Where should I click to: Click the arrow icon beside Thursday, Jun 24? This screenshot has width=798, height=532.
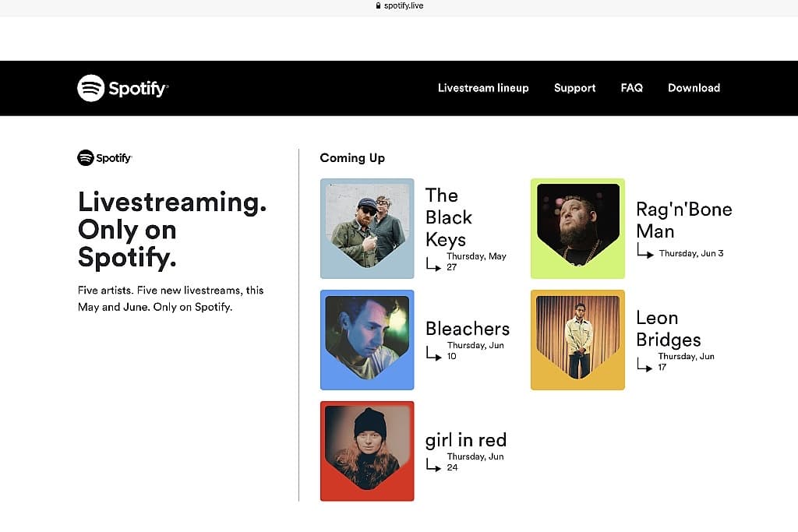pos(433,465)
